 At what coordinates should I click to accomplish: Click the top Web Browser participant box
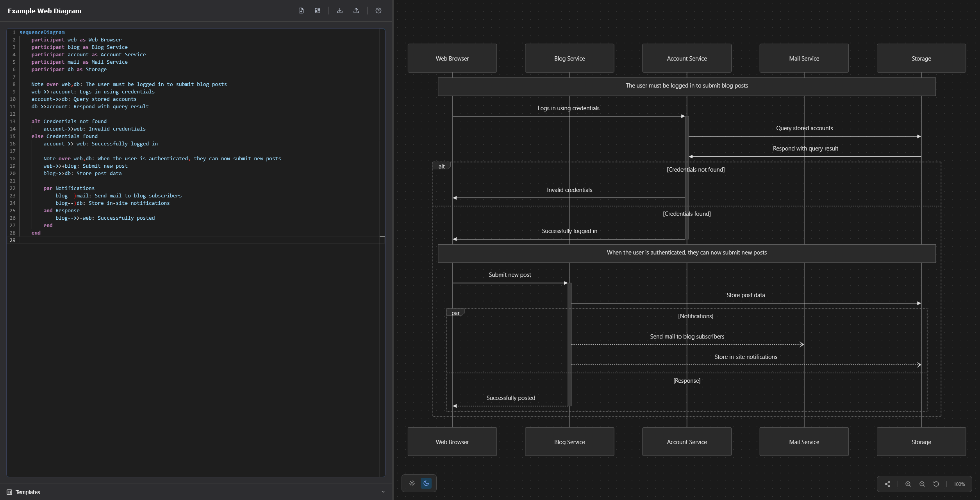point(452,58)
